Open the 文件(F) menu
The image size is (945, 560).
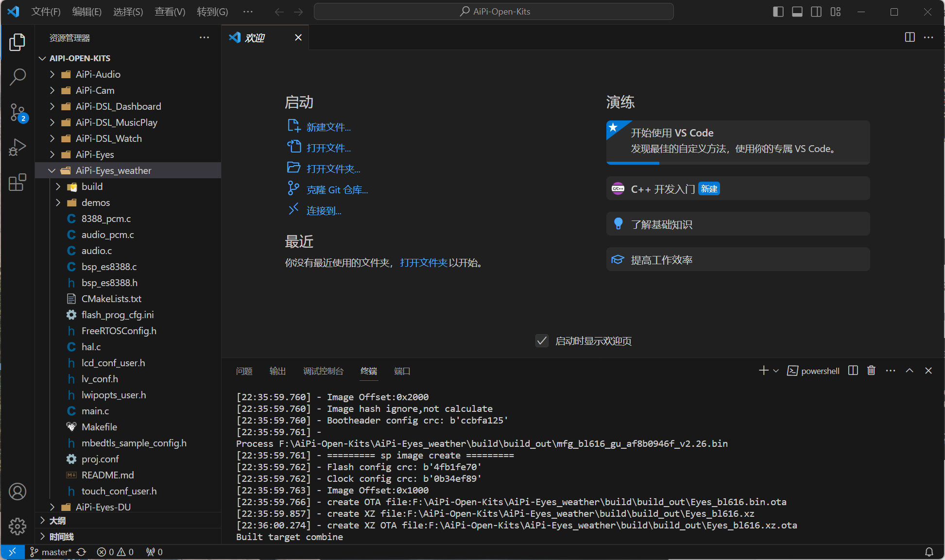(x=46, y=12)
